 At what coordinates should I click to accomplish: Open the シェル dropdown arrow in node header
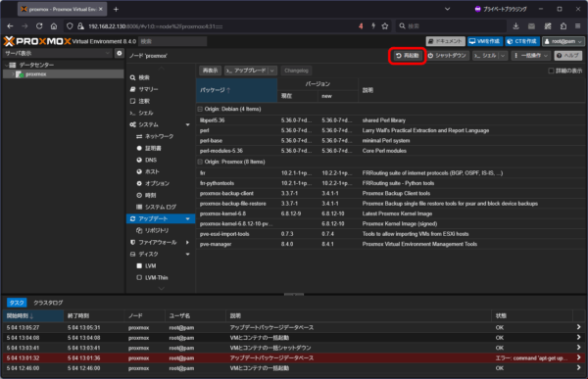point(503,56)
